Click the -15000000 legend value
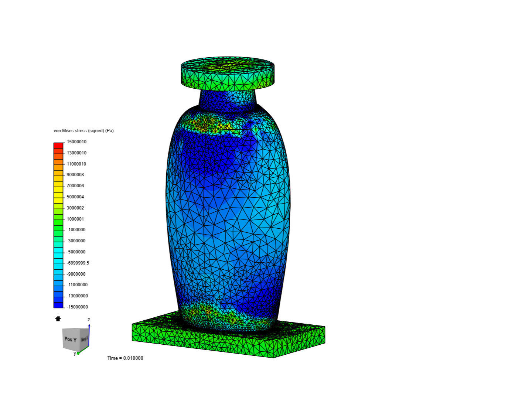 tap(78, 307)
